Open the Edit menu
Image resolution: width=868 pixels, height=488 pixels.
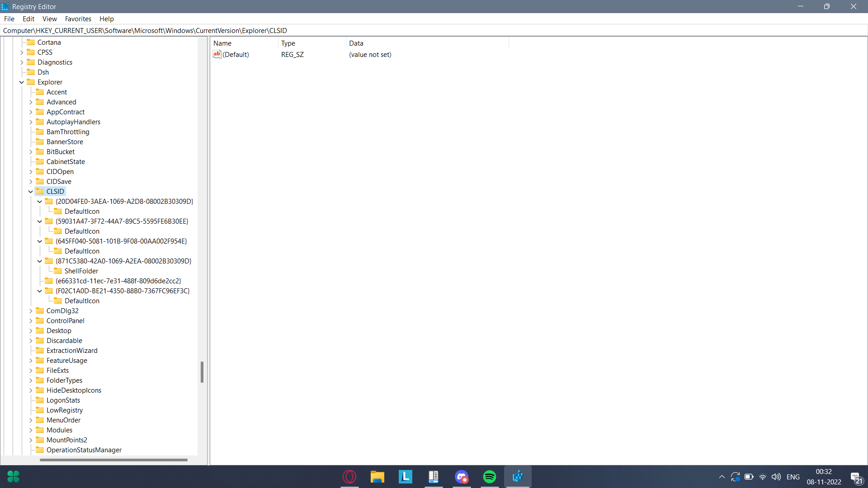tap(28, 19)
